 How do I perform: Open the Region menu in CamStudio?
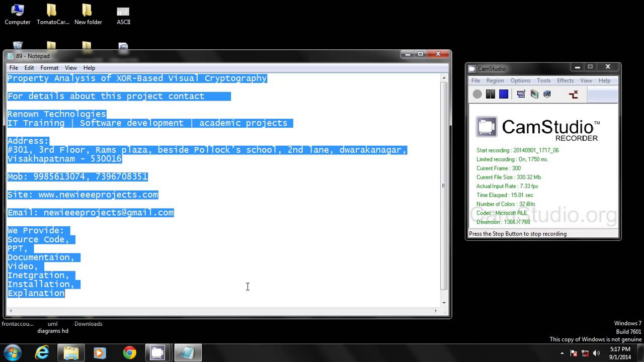[x=495, y=80]
